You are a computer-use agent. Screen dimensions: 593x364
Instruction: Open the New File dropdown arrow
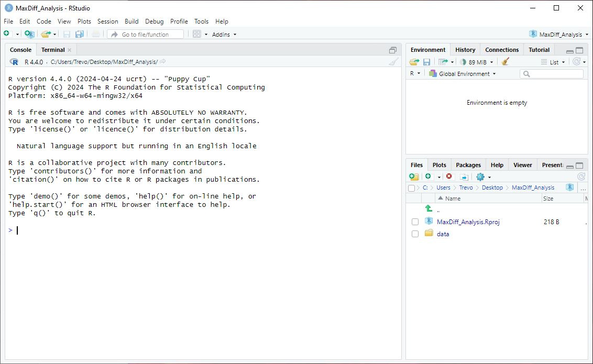(x=17, y=35)
